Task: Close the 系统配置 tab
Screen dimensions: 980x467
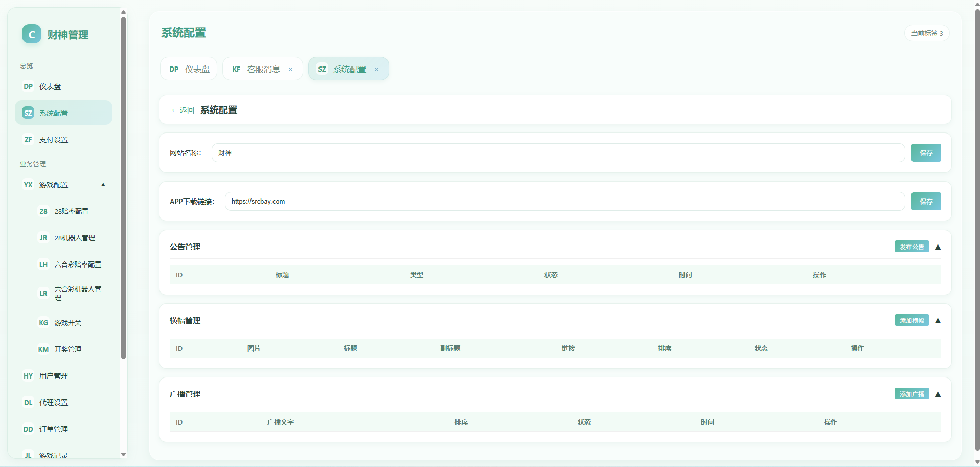Action: point(376,70)
